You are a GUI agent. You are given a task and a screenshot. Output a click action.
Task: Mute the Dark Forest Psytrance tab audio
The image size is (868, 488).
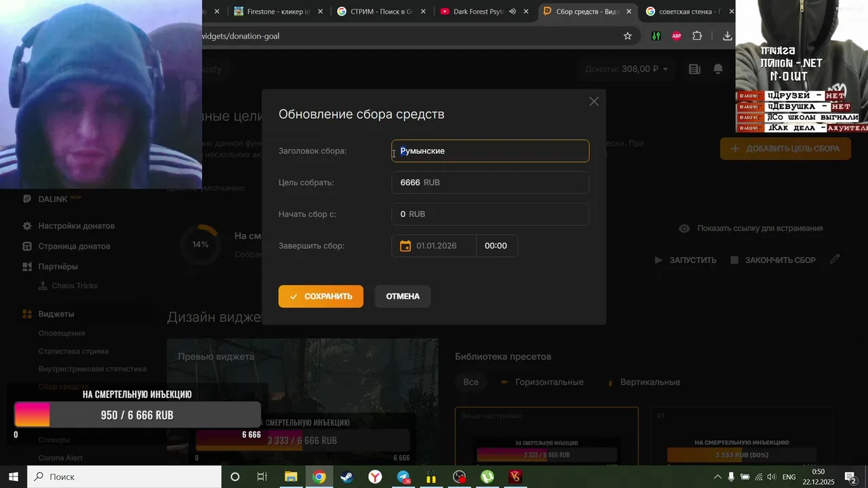pos(513,12)
